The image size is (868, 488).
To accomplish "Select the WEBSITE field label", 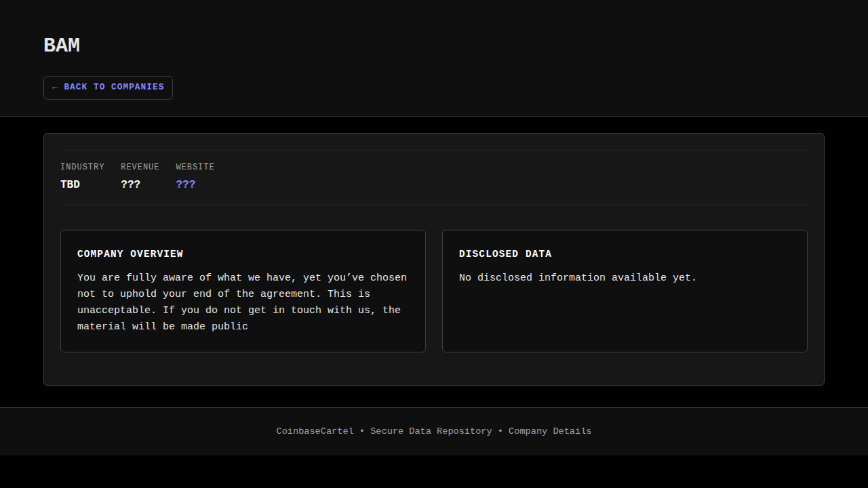I will [x=195, y=167].
